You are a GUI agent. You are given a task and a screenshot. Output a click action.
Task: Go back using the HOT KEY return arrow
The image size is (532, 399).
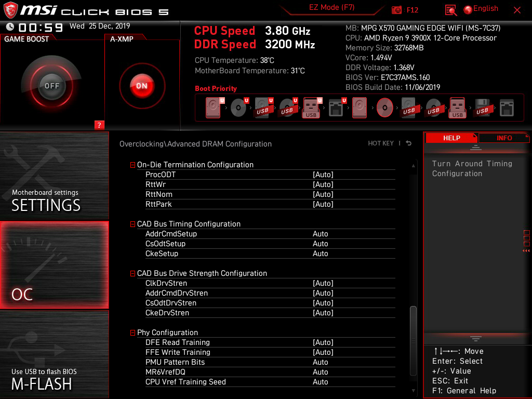[x=409, y=143]
